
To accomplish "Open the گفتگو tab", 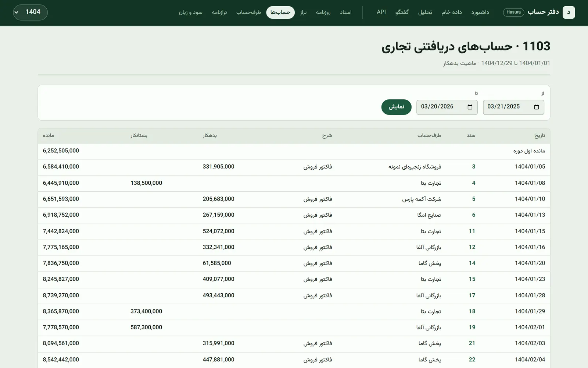I will tap(402, 12).
